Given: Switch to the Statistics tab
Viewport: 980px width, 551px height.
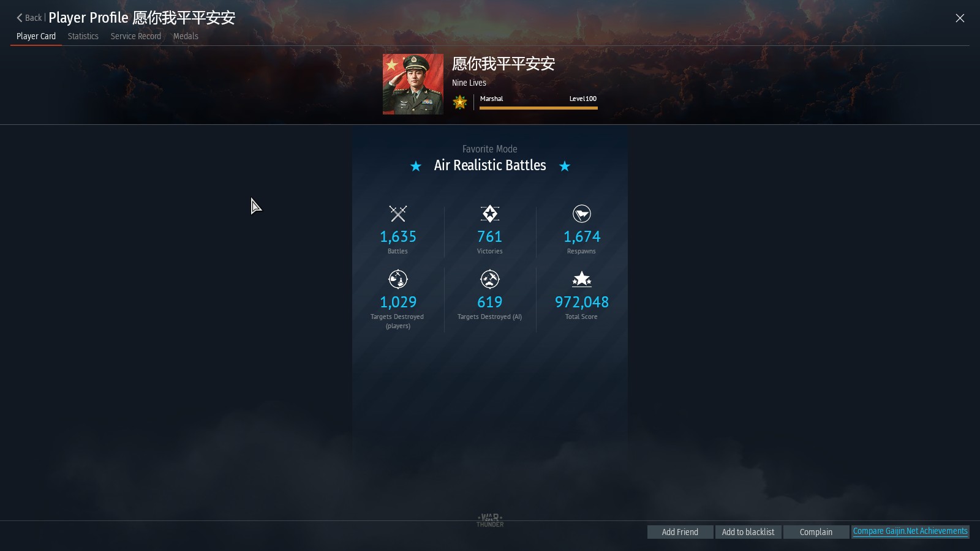Looking at the screenshot, I should [83, 36].
